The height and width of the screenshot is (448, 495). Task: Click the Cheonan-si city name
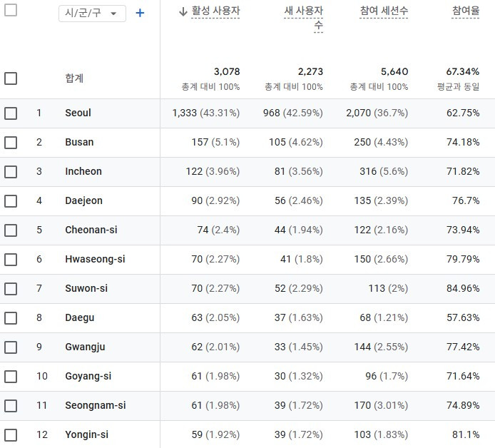point(91,230)
